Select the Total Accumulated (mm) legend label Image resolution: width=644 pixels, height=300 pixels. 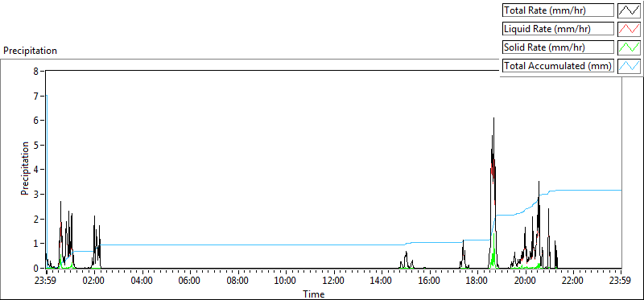coord(558,66)
